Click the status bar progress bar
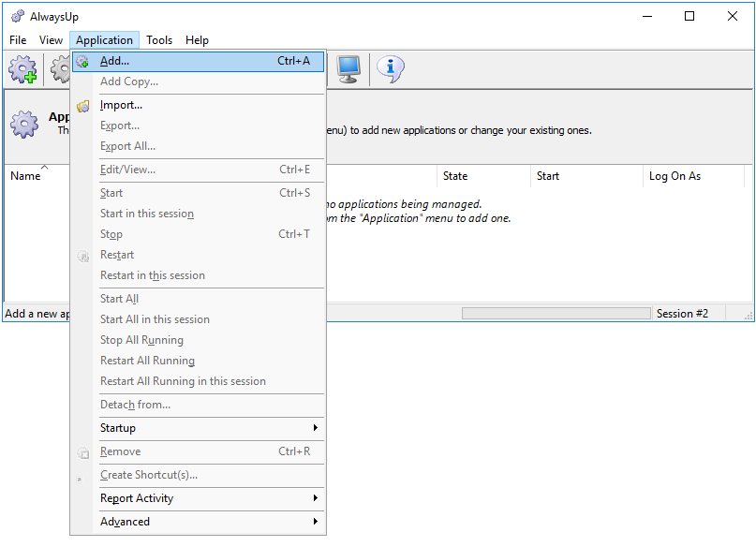This screenshot has width=756, height=547. click(556, 314)
